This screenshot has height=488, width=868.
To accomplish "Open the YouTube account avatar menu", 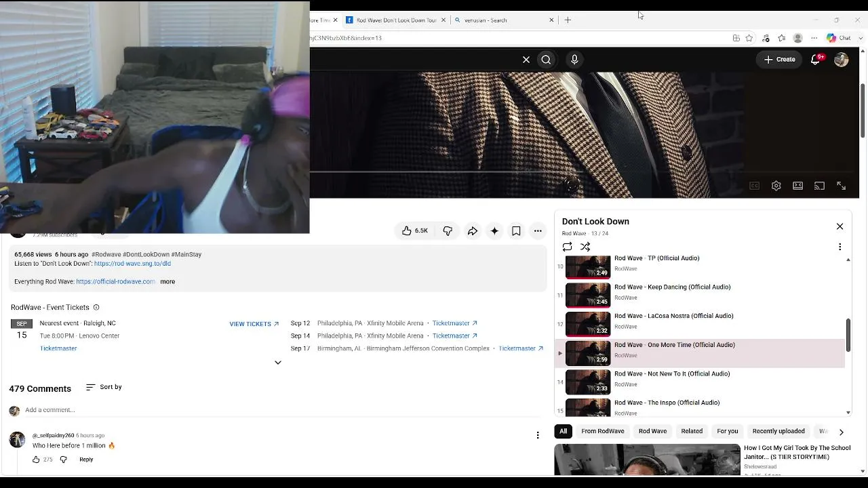I will pos(842,60).
